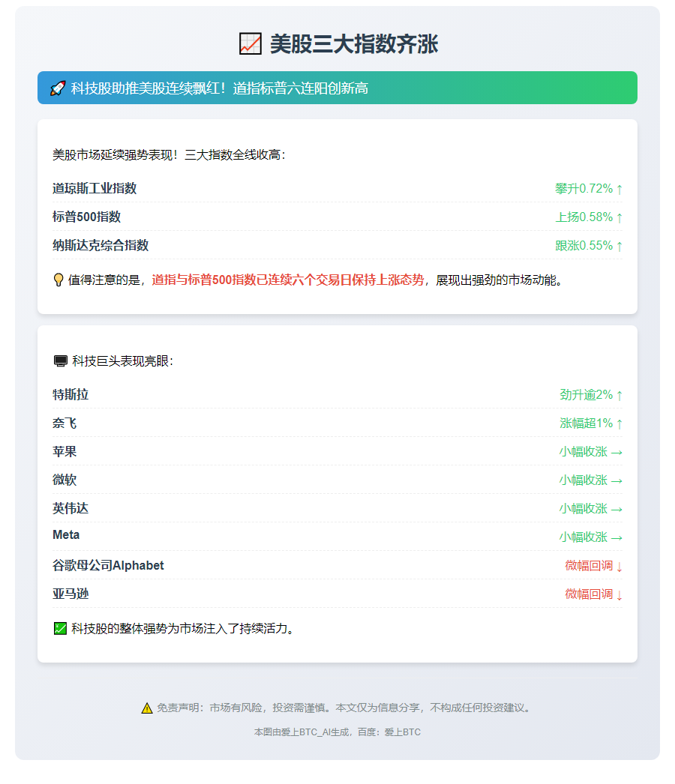Image resolution: width=675 pixels, height=784 pixels.
Task: Click 小幅收涨 in the 英伟达 row
Action: coord(583,508)
